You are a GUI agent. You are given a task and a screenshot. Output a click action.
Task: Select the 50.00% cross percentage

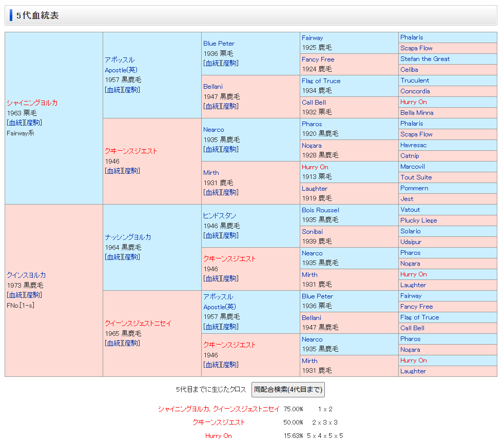tap(293, 423)
